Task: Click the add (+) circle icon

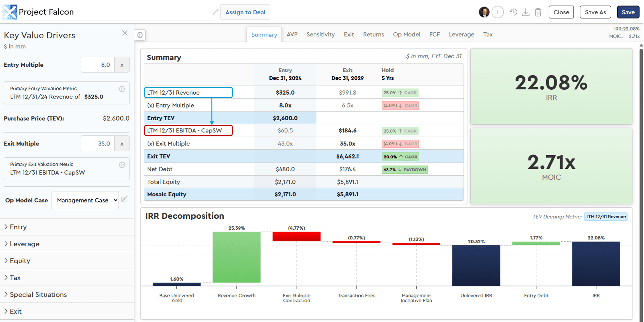Action: pyautogui.click(x=498, y=12)
